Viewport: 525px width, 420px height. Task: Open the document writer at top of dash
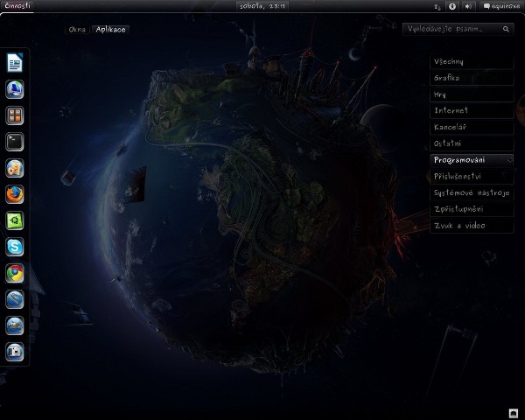[15, 63]
